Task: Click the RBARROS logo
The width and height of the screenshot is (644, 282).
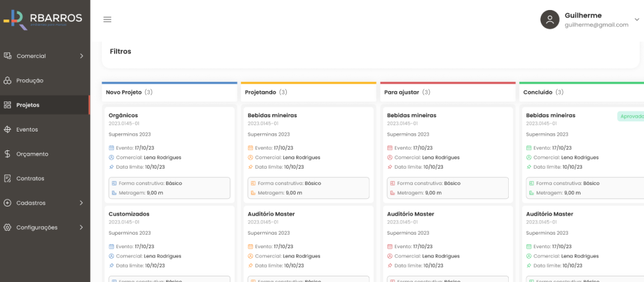Action: (x=43, y=20)
